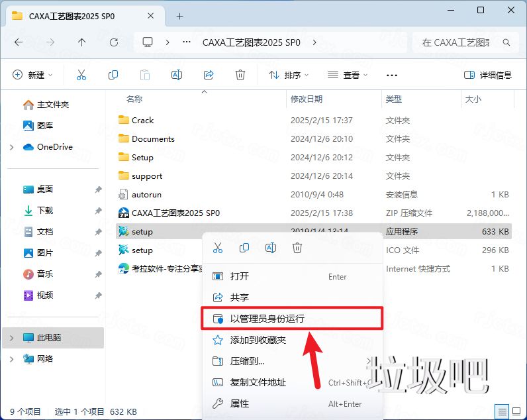
Task: Open the 新建 dropdown
Action: click(x=32, y=75)
